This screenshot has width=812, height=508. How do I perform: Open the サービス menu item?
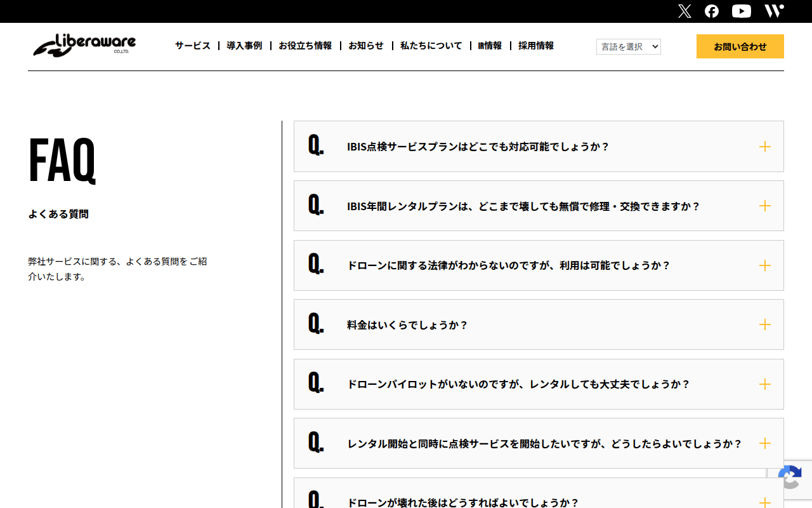[x=193, y=46]
